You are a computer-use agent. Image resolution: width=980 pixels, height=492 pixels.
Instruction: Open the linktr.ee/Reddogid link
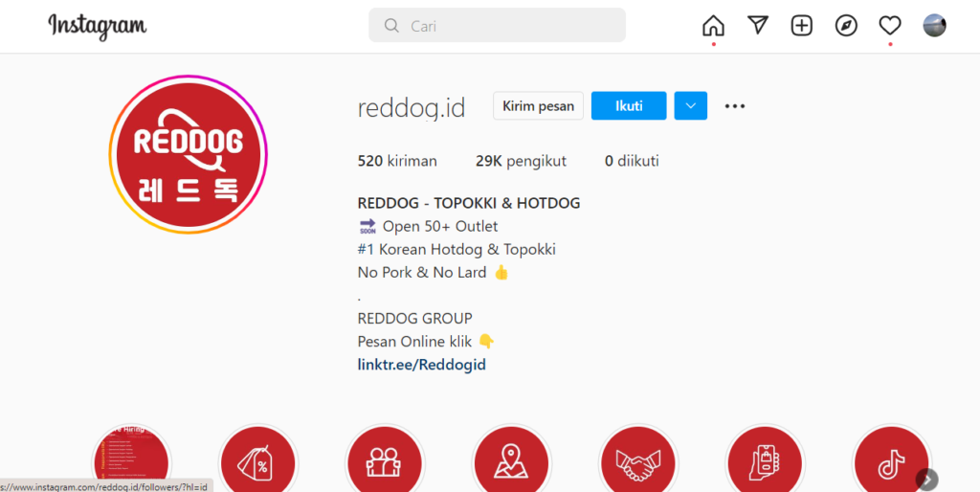[x=421, y=365]
